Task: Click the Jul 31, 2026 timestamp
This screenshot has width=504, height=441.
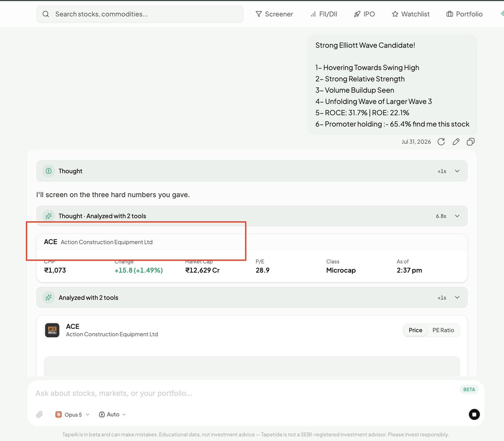Action: (x=416, y=142)
